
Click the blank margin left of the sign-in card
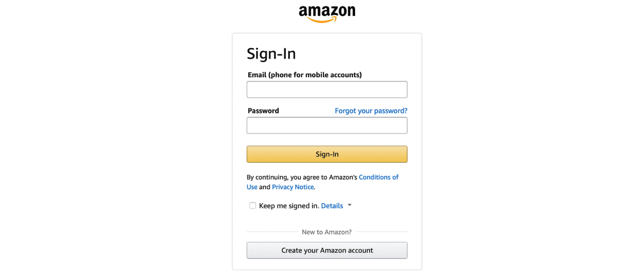(x=115, y=152)
